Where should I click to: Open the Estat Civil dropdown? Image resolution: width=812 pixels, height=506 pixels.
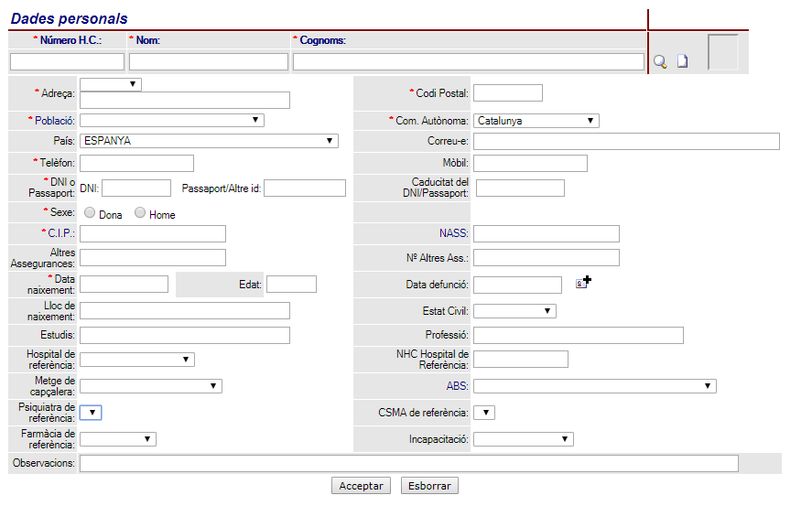click(x=514, y=311)
